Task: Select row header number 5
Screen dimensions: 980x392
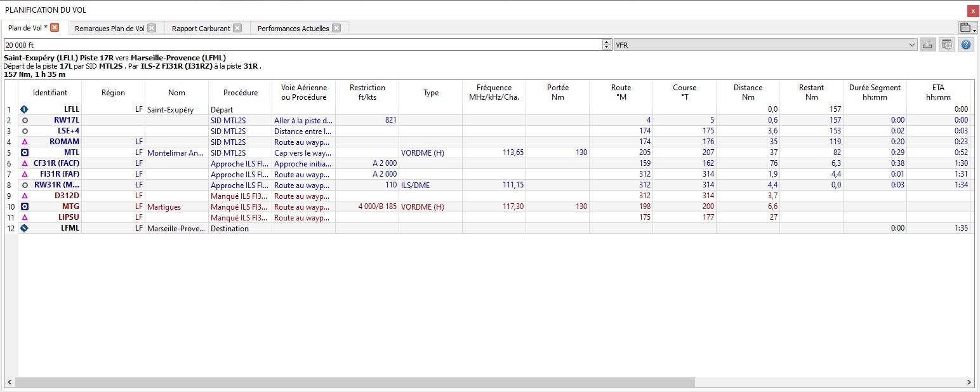Action: coord(10,152)
